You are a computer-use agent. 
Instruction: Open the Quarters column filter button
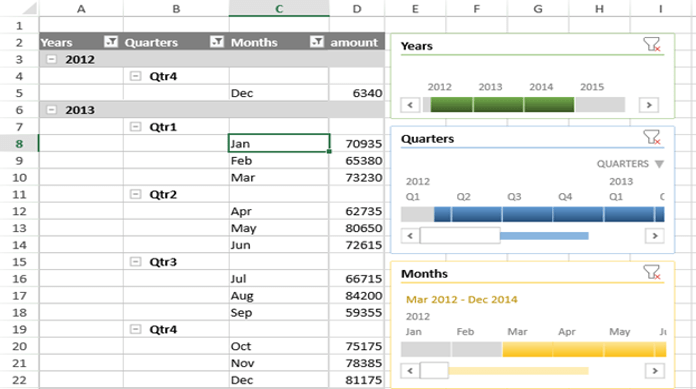coord(217,42)
